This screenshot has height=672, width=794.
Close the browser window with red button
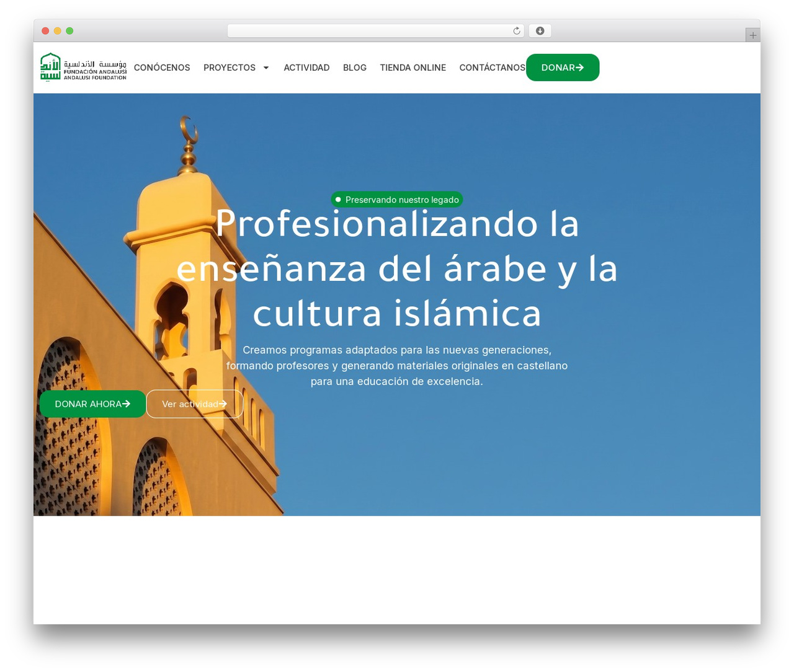coord(45,31)
